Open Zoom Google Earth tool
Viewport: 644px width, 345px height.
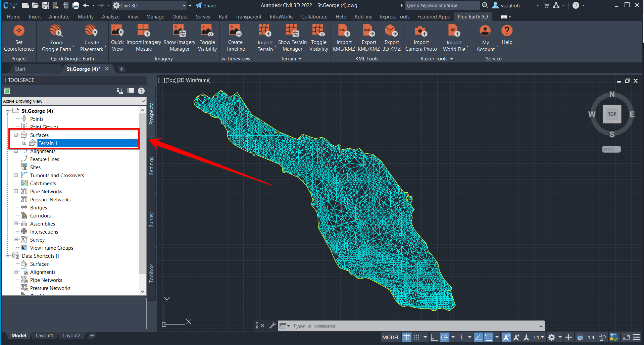(56, 38)
